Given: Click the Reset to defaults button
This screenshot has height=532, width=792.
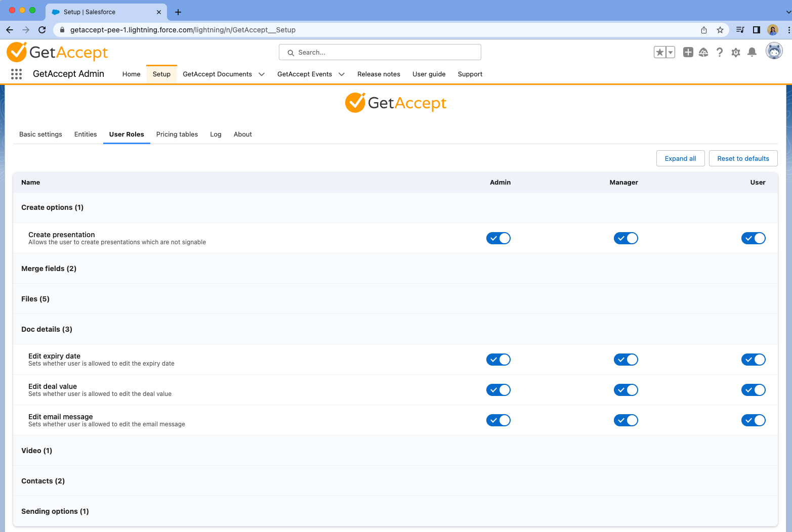Looking at the screenshot, I should tap(743, 158).
